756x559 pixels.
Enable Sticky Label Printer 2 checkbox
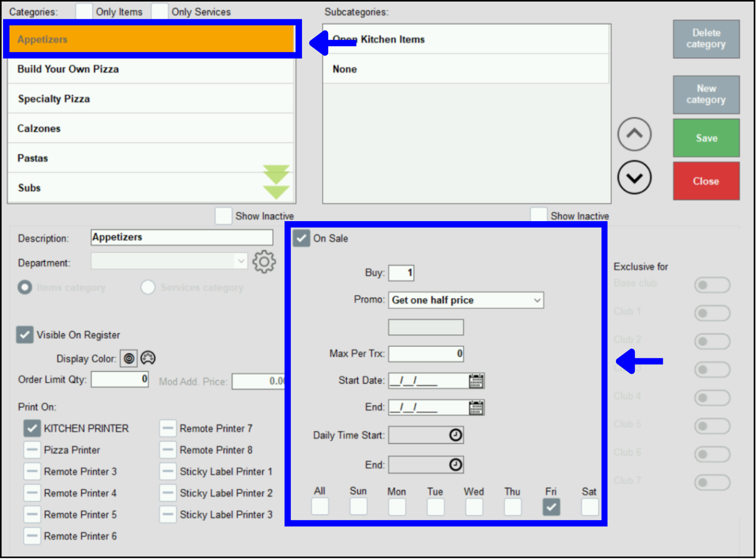coord(168,493)
